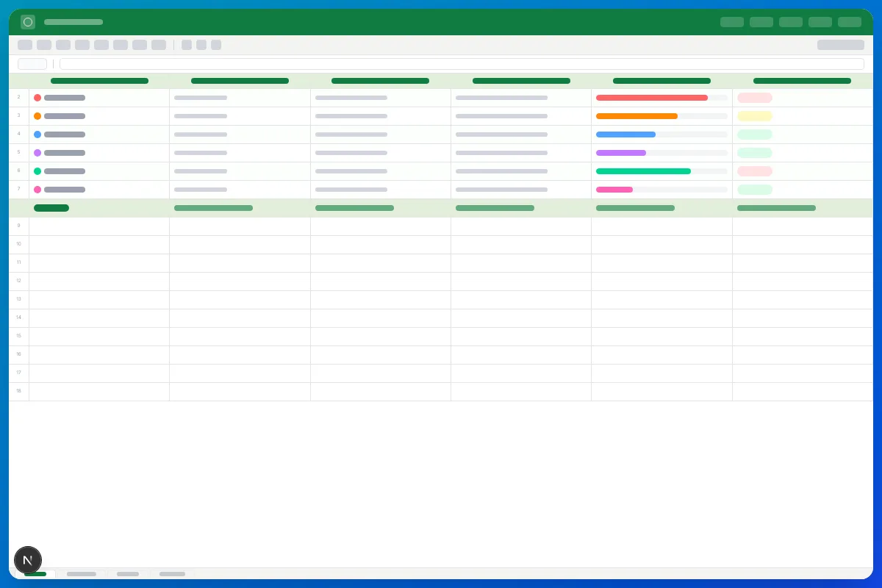This screenshot has height=588, width=882.
Task: Click the pale red status pill in row 2
Action: point(755,98)
